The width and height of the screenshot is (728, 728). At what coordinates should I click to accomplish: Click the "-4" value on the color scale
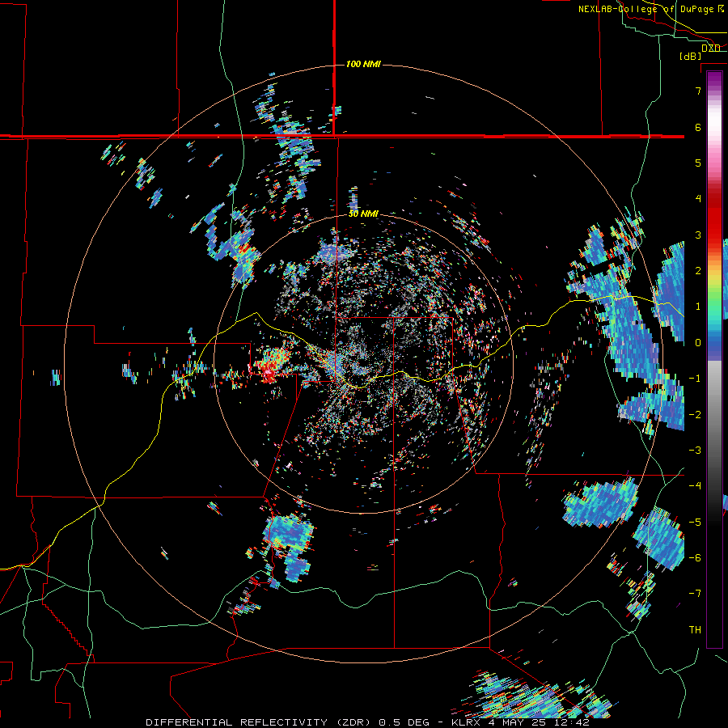click(x=695, y=485)
